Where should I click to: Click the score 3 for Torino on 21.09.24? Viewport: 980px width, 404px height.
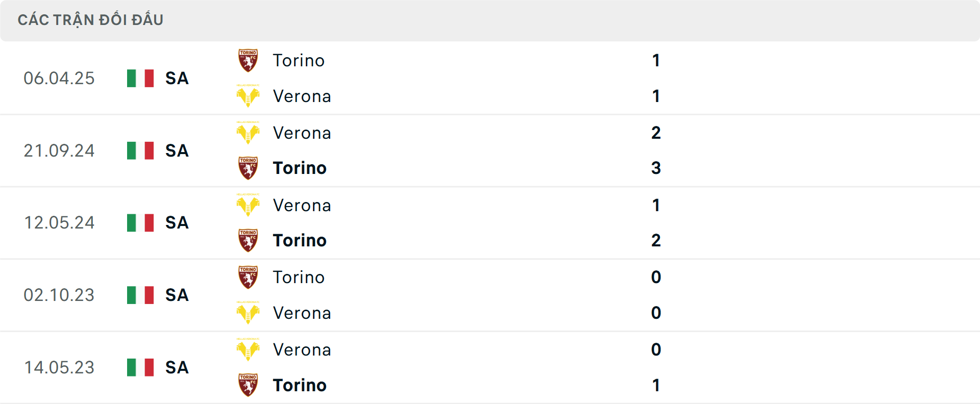pos(656,168)
